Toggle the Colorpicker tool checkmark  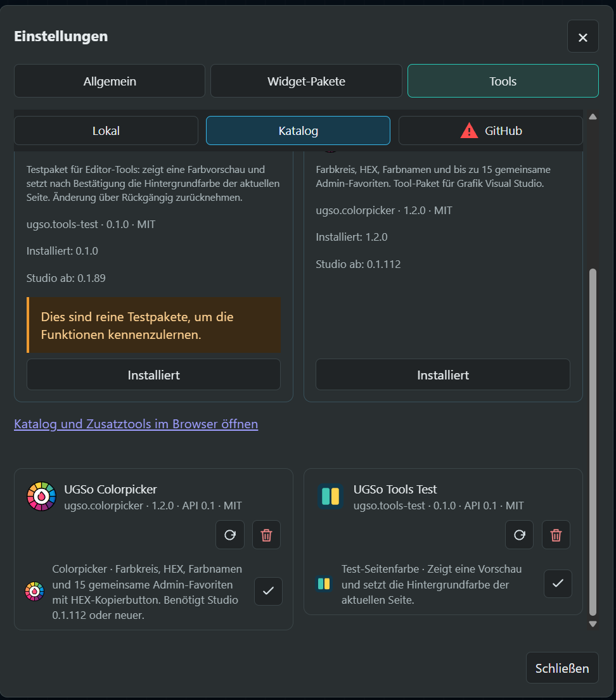click(268, 591)
